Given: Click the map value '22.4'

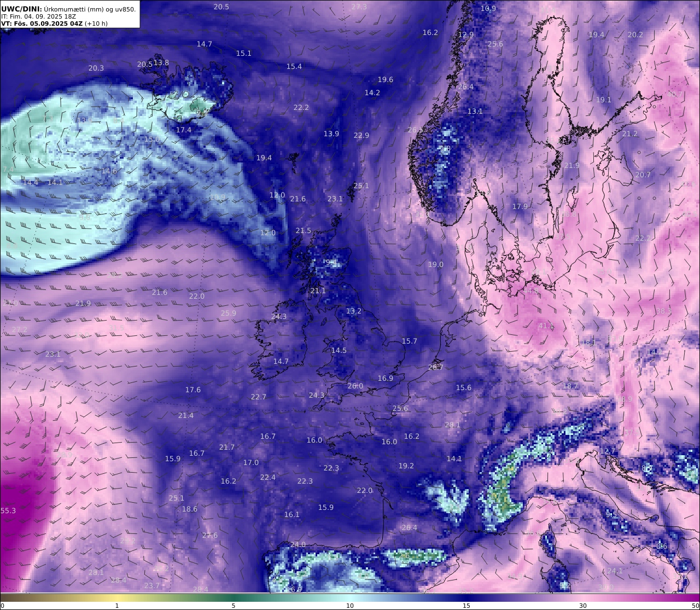Looking at the screenshot, I should click(268, 478).
